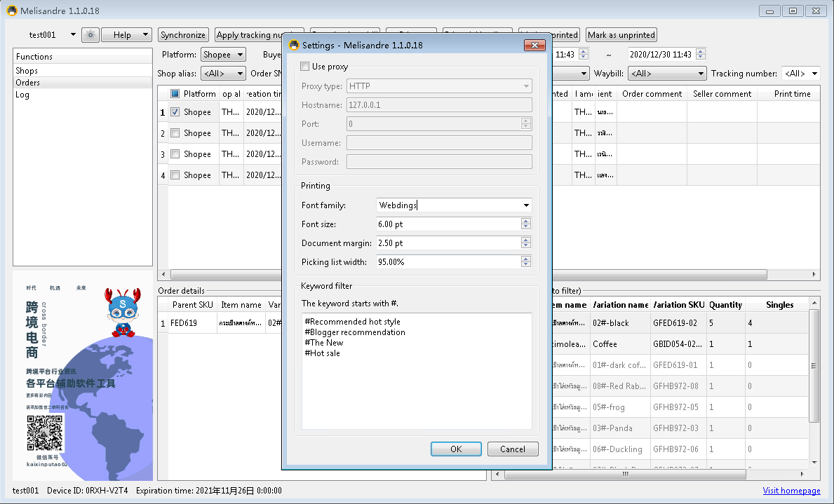Click the Settings dialog title bar icon
This screenshot has width=834, height=504.
point(294,45)
